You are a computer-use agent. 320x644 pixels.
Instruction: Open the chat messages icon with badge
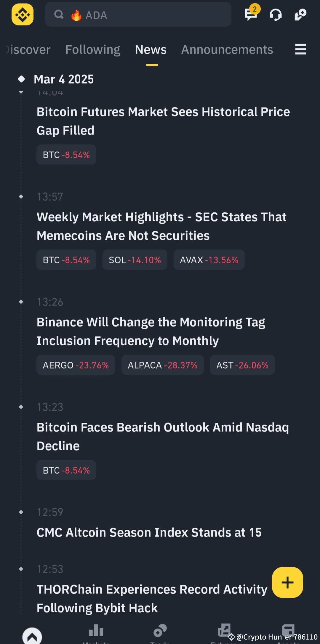(250, 15)
